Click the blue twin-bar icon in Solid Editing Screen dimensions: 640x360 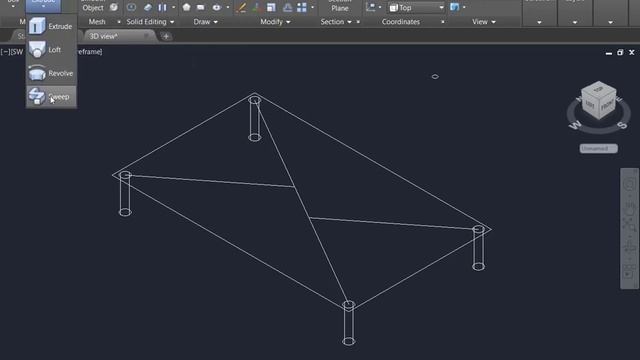point(162,7)
